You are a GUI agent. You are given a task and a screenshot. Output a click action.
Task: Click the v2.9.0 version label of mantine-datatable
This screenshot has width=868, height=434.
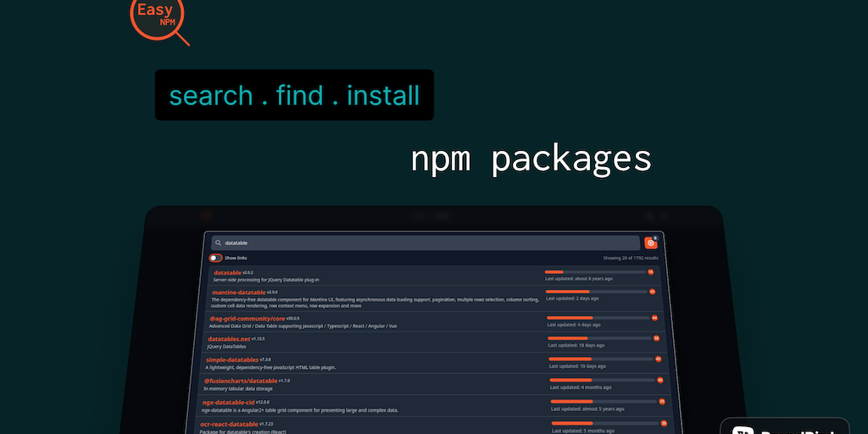point(272,292)
